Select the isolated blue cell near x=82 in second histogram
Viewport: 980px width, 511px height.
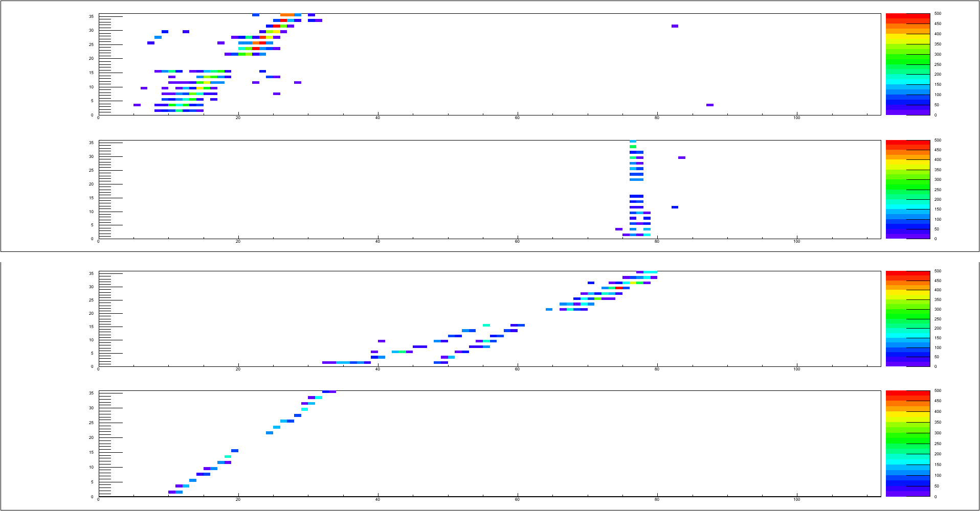675,207
